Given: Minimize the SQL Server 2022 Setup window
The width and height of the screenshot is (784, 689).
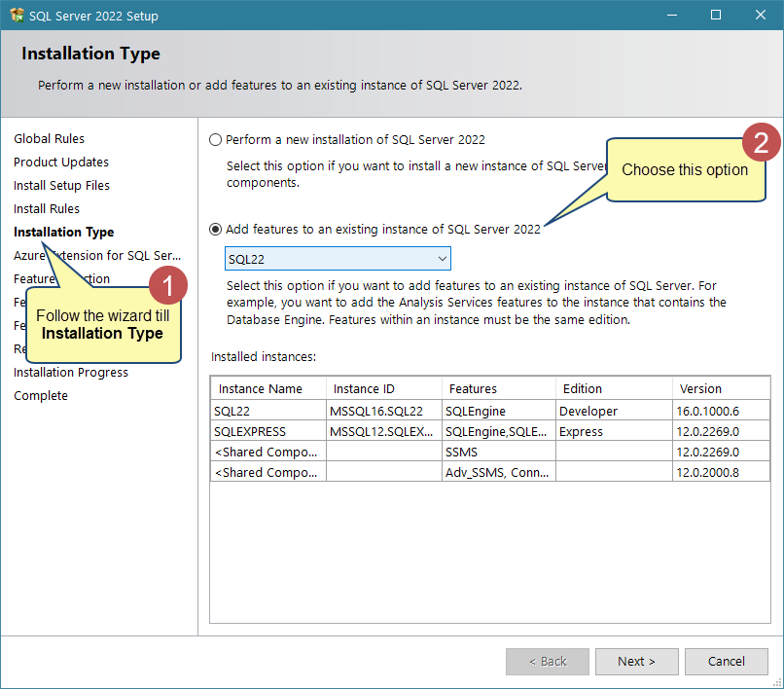Looking at the screenshot, I should pos(672,15).
